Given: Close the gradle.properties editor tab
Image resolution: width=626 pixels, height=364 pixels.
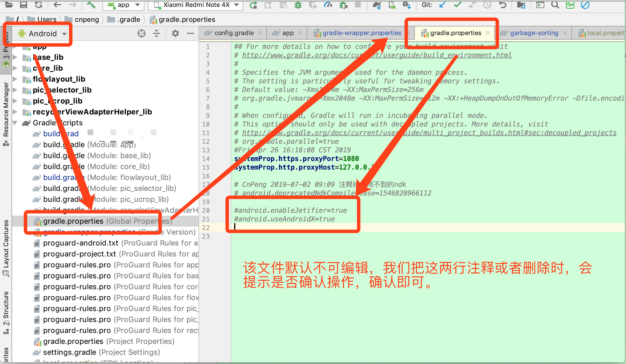Looking at the screenshot, I should click(488, 33).
